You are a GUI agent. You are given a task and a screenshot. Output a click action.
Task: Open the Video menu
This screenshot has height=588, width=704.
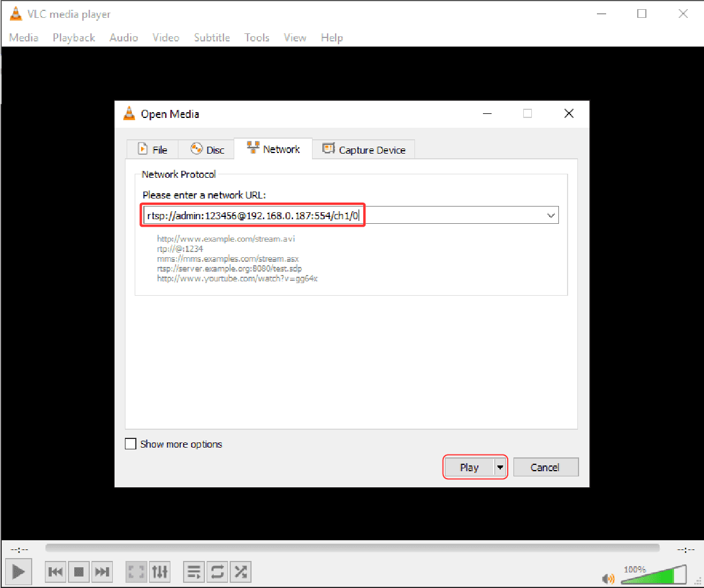click(x=166, y=37)
